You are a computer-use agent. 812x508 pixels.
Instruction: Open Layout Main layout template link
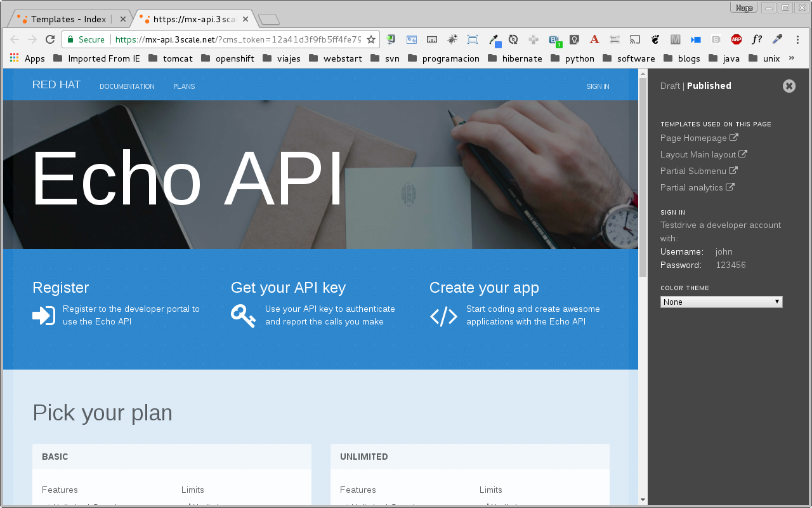[704, 154]
